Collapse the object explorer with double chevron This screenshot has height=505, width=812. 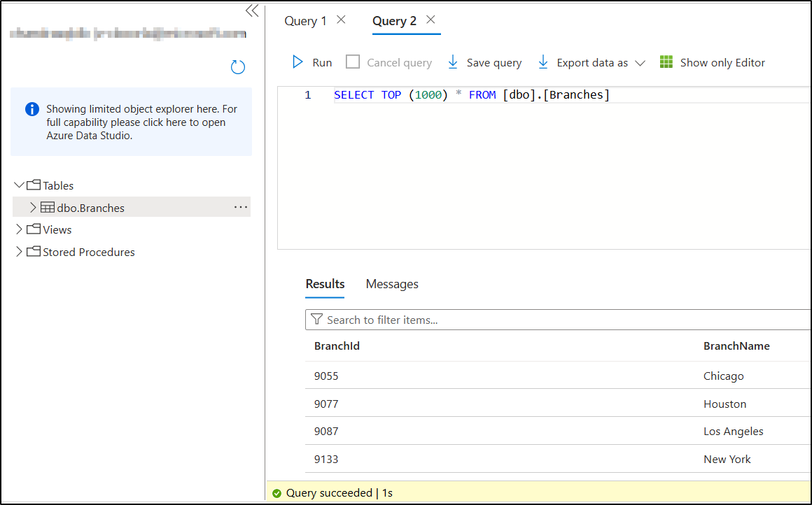pos(252,11)
